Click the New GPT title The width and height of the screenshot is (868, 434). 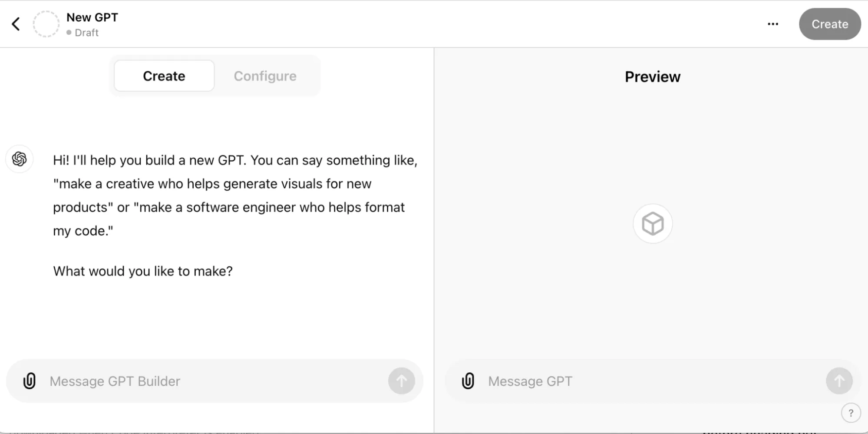click(x=92, y=17)
